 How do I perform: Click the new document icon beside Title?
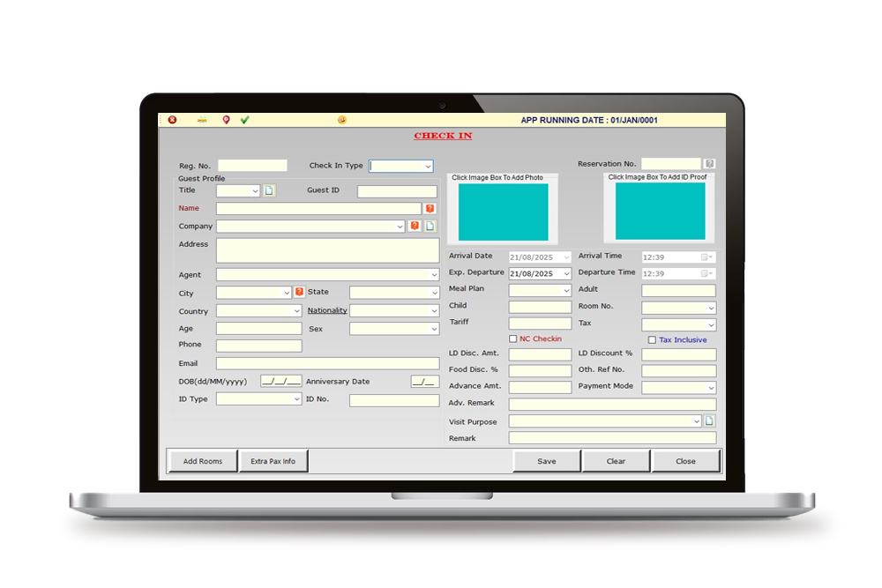tap(270, 190)
